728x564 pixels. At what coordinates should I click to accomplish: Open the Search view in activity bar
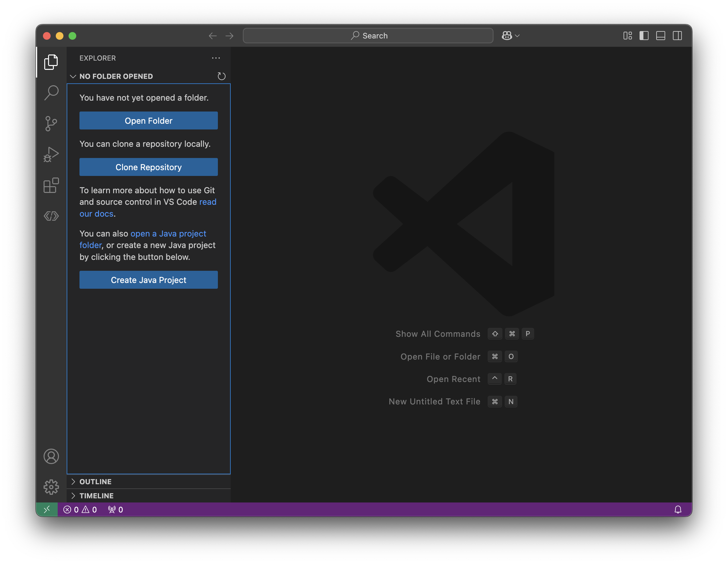click(x=51, y=93)
